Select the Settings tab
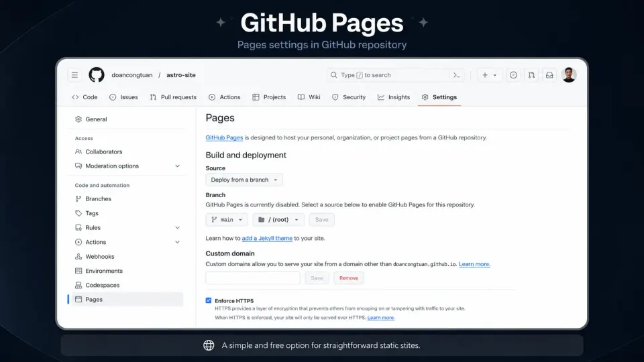Viewport: 644px width, 362px height. point(439,97)
